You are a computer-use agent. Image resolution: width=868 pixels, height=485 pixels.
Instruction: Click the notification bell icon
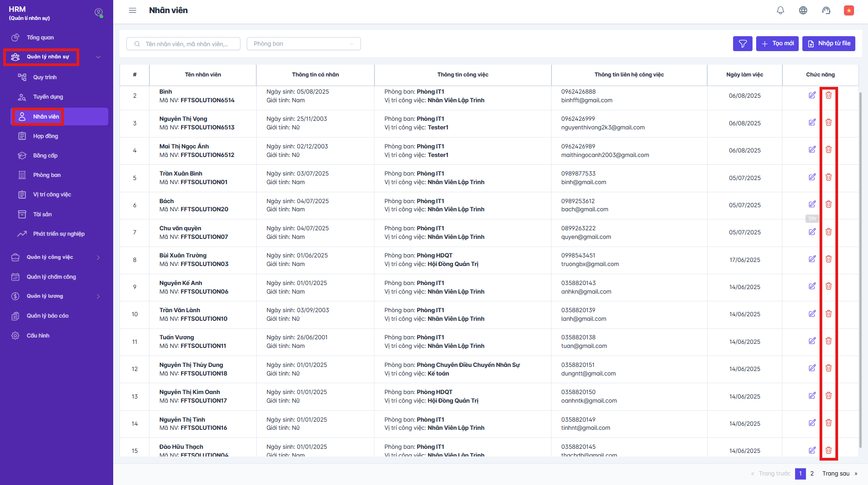click(x=780, y=10)
